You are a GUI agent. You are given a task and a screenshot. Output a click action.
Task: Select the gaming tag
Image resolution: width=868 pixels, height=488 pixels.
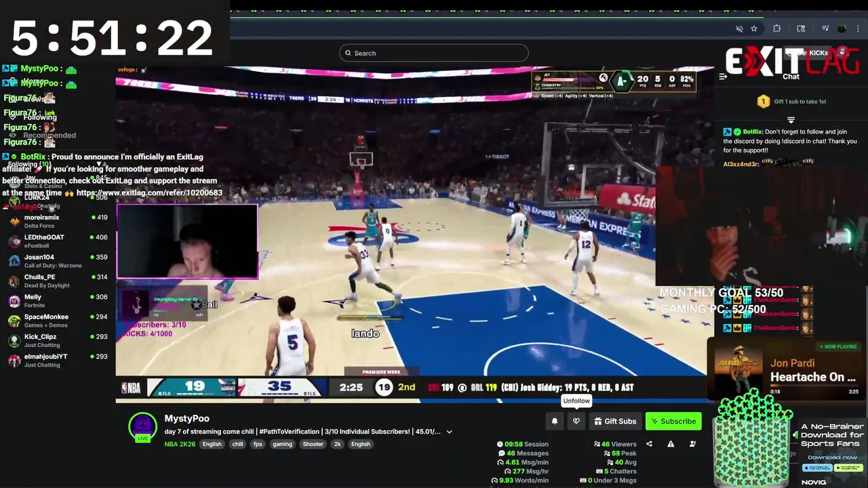[282, 444]
